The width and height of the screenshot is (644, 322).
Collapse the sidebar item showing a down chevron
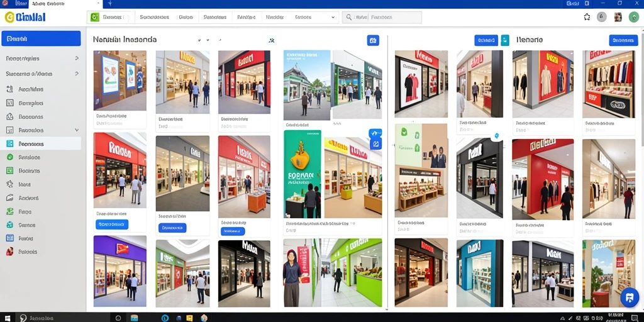coord(42,130)
